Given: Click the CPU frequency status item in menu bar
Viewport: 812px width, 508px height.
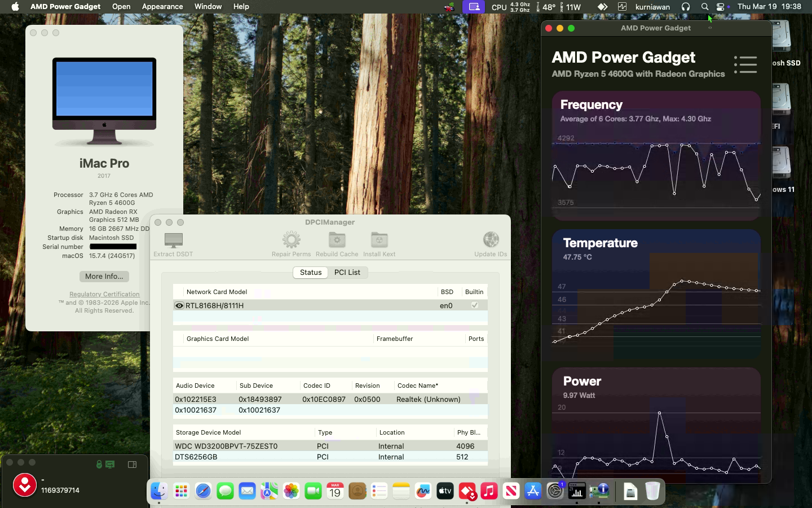Looking at the screenshot, I should point(511,7).
